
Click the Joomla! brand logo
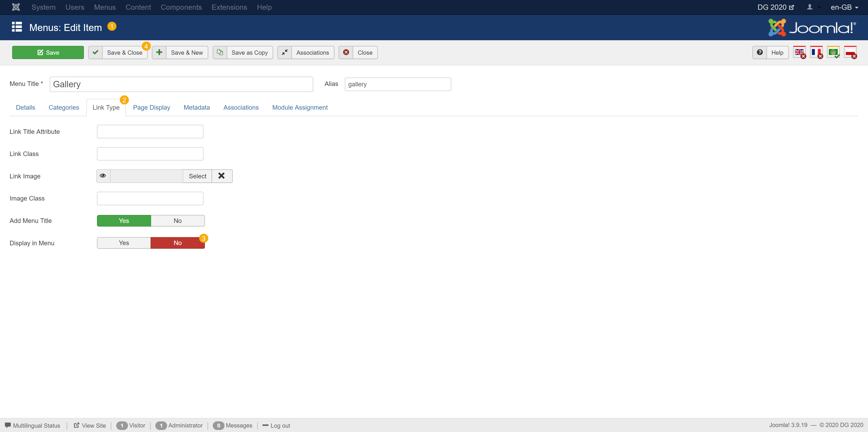(812, 28)
